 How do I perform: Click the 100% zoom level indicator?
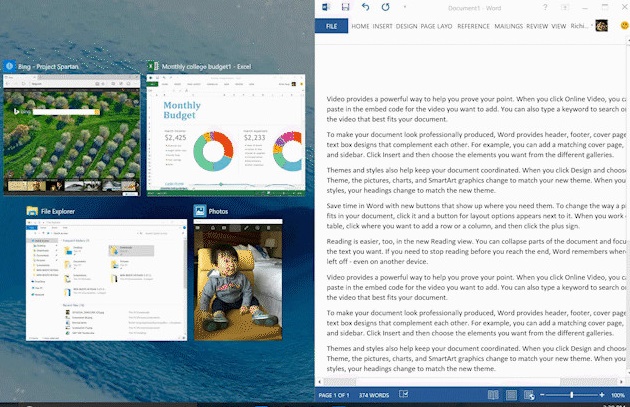click(x=618, y=395)
